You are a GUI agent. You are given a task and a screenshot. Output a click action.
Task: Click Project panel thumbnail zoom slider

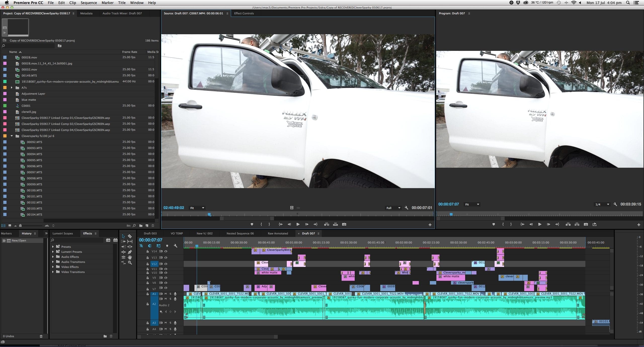20,226
